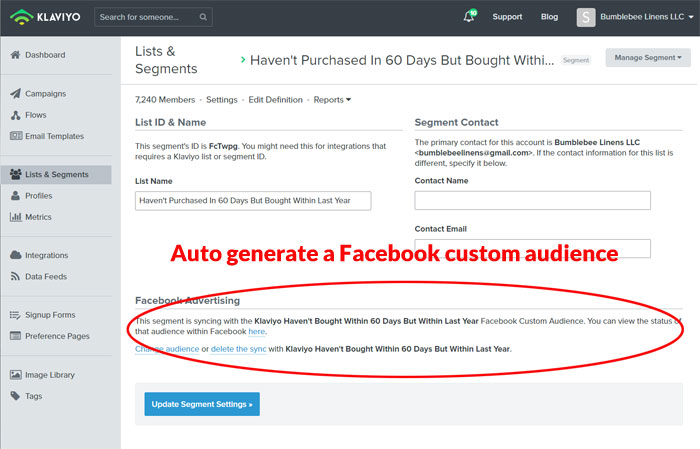View 7,240 Members

pos(165,100)
